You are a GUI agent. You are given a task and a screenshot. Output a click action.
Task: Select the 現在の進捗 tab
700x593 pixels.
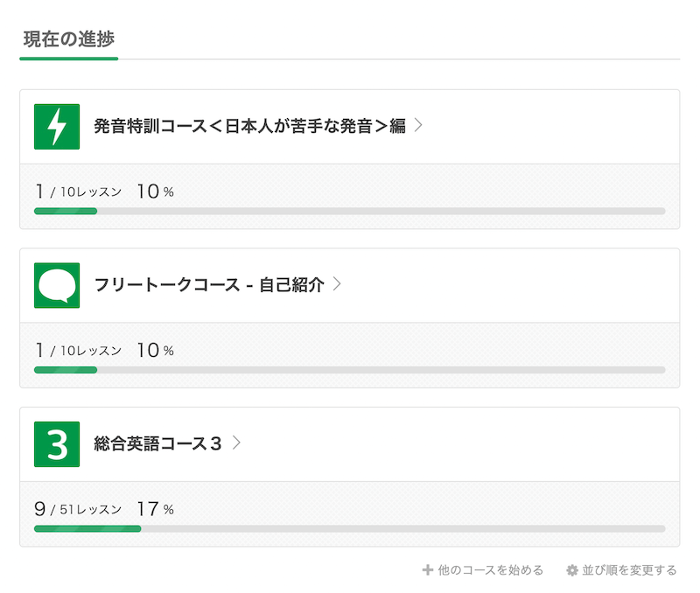point(69,39)
